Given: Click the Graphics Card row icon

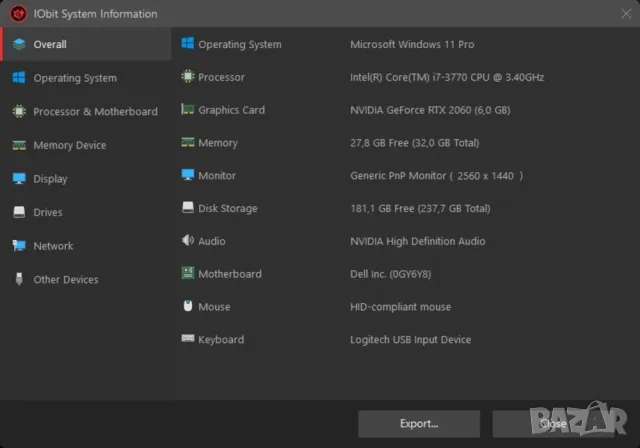Looking at the screenshot, I should (187, 109).
